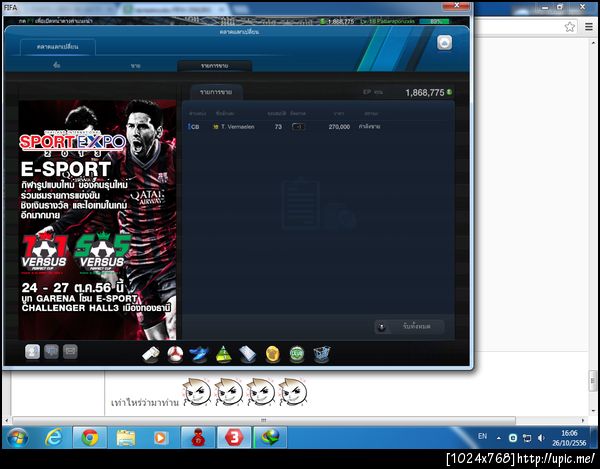Switch to the ขาย (sell) tab
The width and height of the screenshot is (600, 469).
click(x=135, y=66)
